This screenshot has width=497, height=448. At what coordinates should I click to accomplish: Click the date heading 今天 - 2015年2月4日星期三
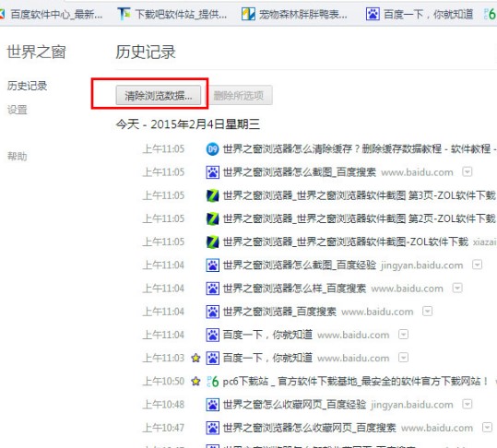(188, 124)
